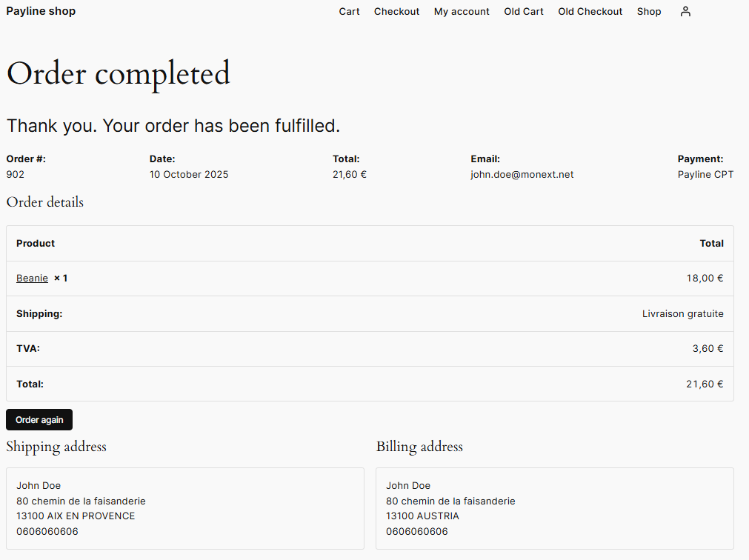Image resolution: width=749 pixels, height=560 pixels.
Task: Click the Livraison gratuite shipping value
Action: (x=682, y=313)
